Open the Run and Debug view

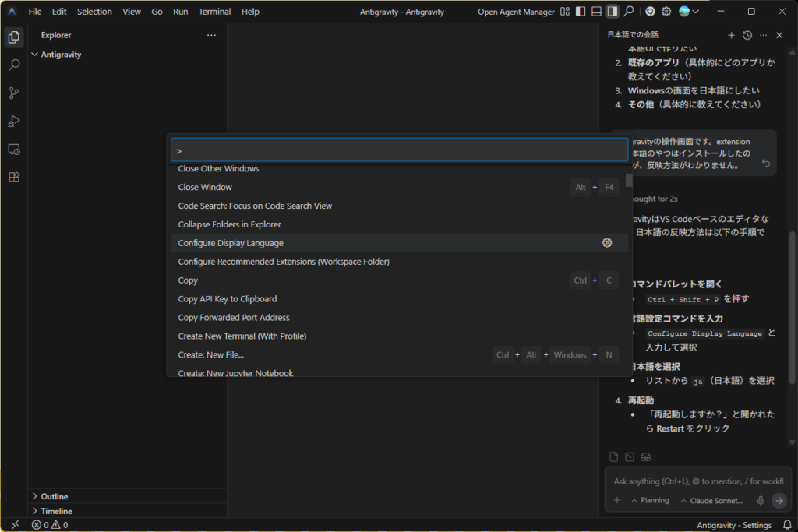pyautogui.click(x=13, y=121)
